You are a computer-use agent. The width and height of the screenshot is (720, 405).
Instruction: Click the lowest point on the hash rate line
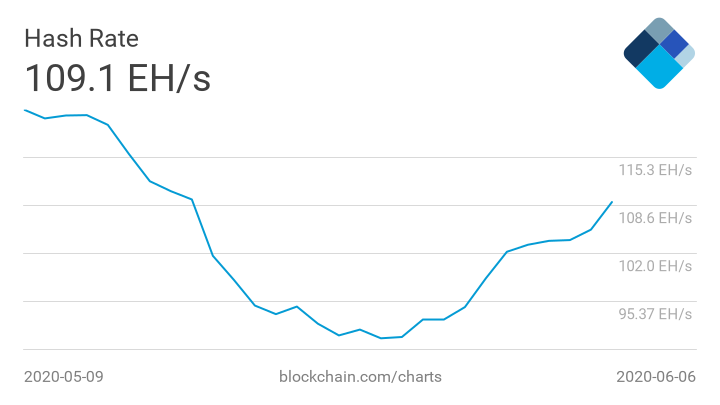tap(381, 338)
